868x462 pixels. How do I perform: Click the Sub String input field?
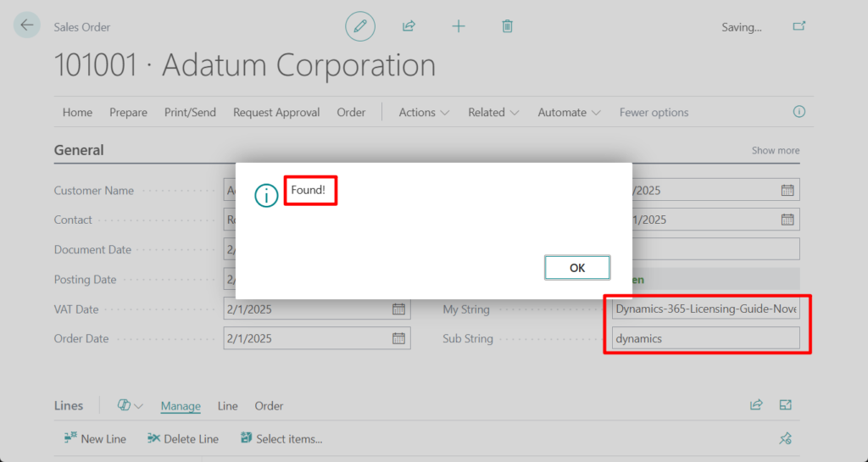pos(705,338)
